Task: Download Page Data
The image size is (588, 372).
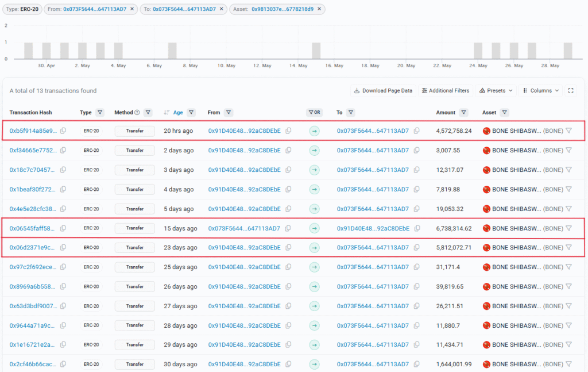Action: tap(383, 90)
